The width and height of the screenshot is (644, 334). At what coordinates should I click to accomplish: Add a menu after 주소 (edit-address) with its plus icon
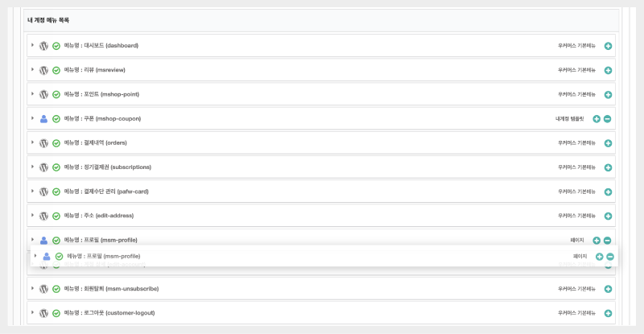pos(608,216)
